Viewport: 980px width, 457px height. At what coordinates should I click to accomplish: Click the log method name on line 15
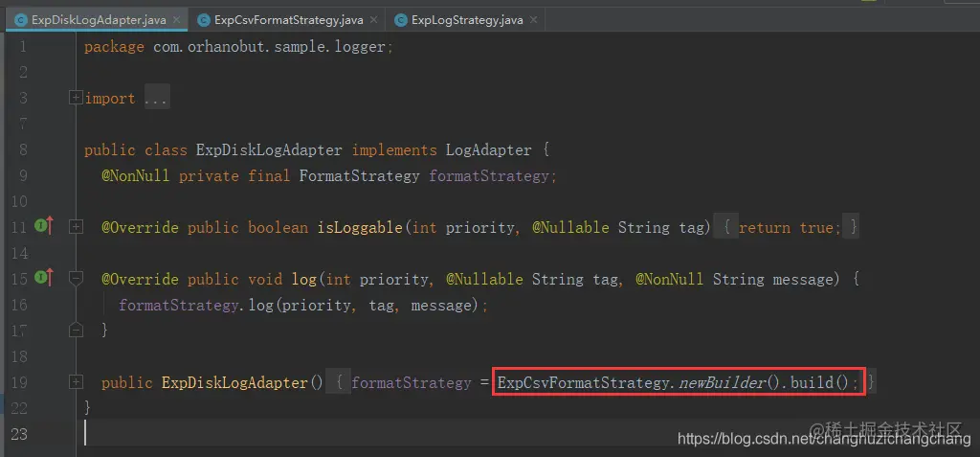[304, 279]
